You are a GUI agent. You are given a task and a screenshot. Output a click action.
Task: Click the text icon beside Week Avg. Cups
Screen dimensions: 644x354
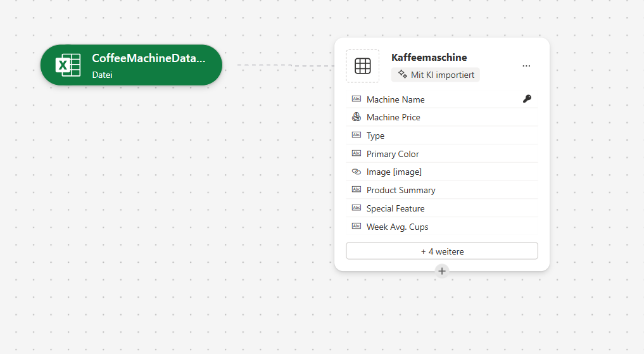[x=356, y=227]
